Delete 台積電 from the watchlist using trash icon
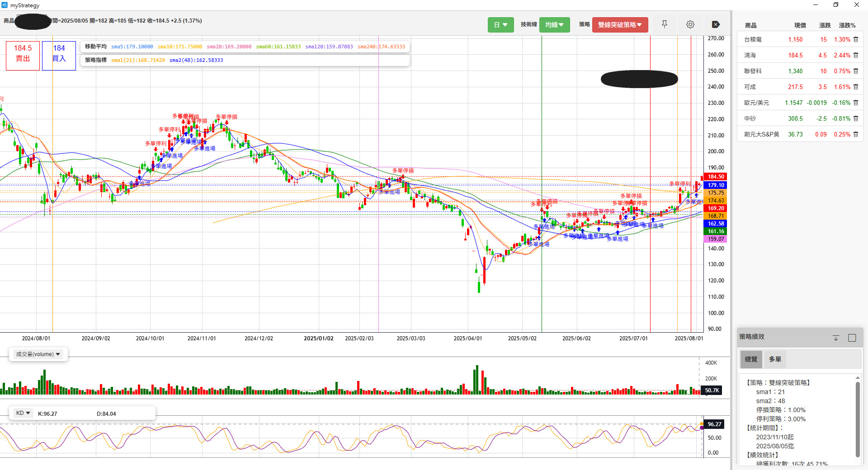 856,39
